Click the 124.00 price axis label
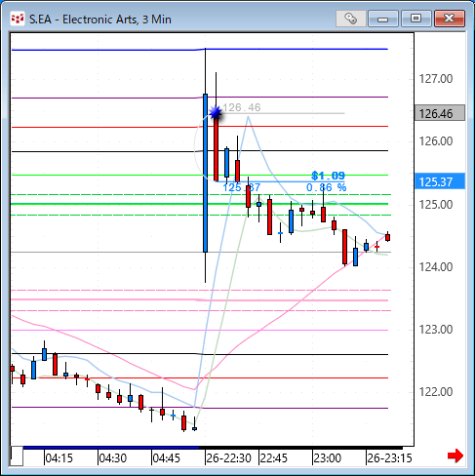The image size is (475, 476). (436, 267)
